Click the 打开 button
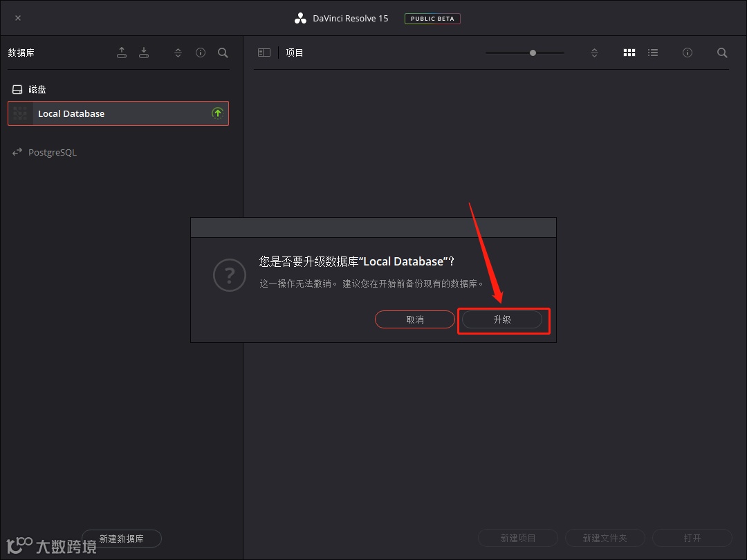 (692, 538)
